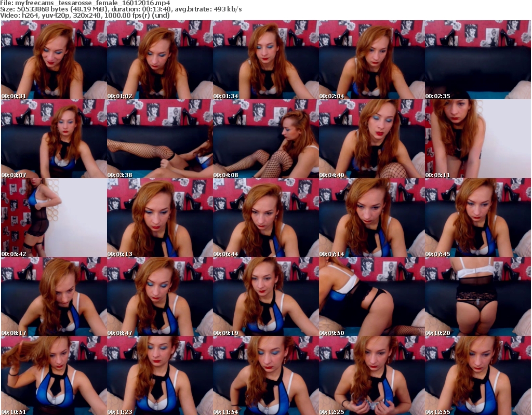The width and height of the screenshot is (532, 415).
Task: Open the 00:03:38 frame
Action: pos(160,139)
